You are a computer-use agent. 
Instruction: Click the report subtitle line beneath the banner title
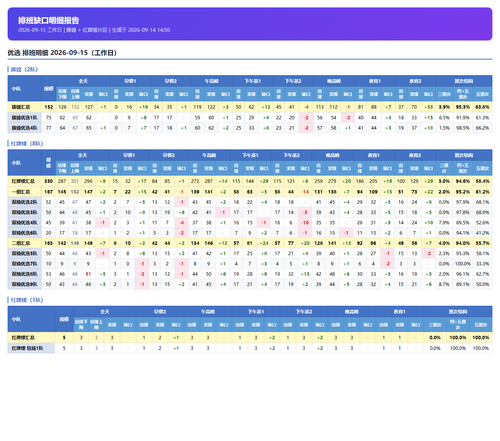click(94, 30)
